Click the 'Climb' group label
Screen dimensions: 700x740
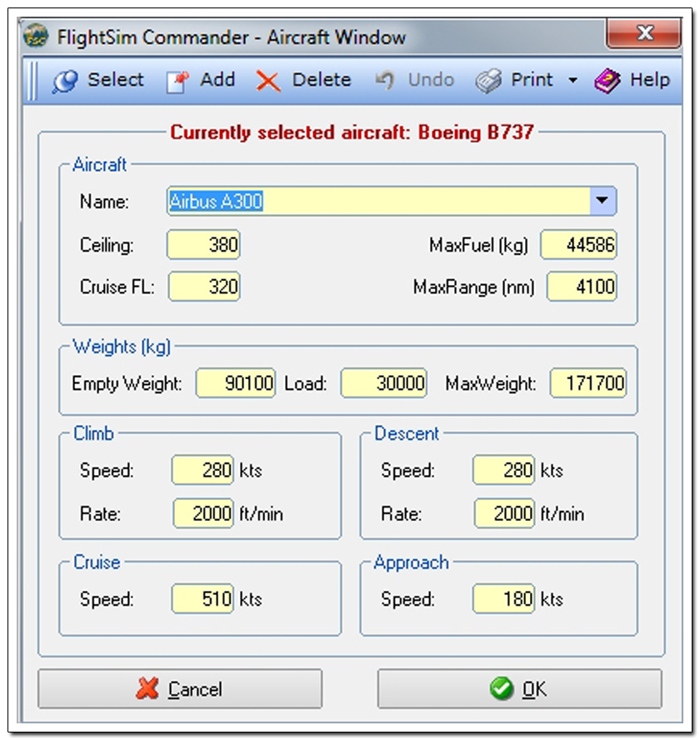pyautogui.click(x=93, y=433)
